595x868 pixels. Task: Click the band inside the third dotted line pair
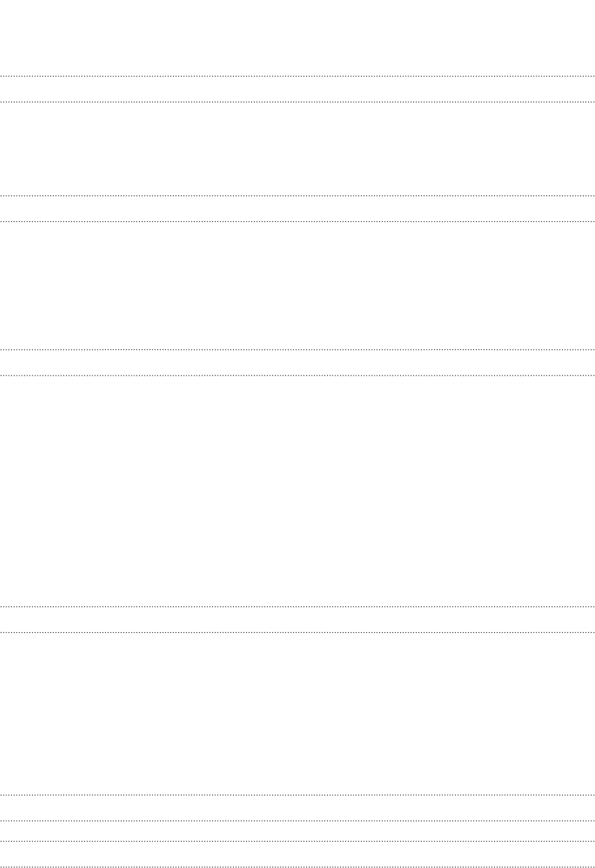point(297,362)
